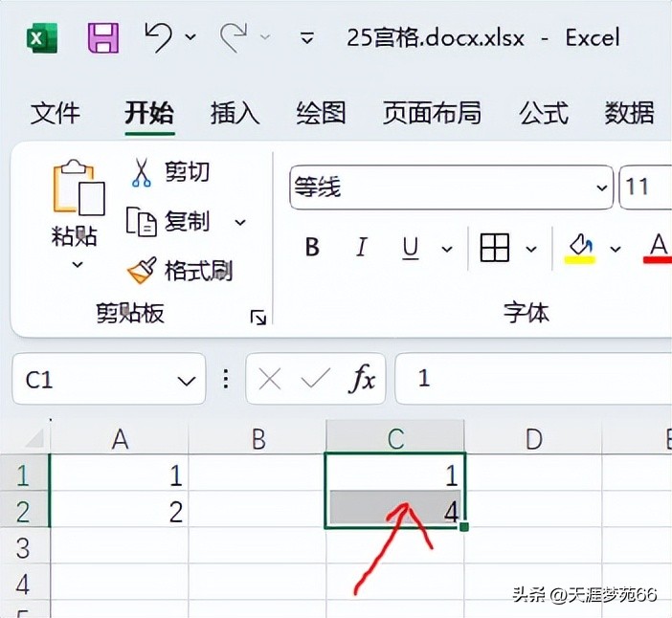Select row 1 header
The width and height of the screenshot is (672, 618).
pyautogui.click(x=25, y=473)
